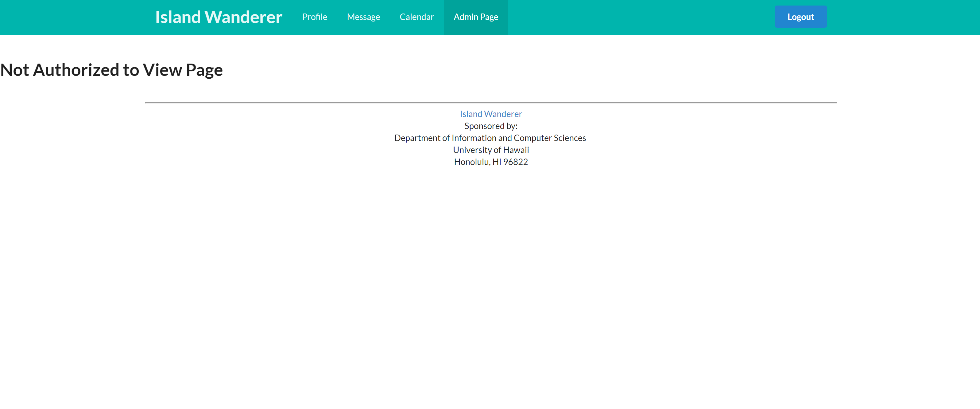The width and height of the screenshot is (980, 409).
Task: Select the Admin Page tab
Action: [476, 17]
